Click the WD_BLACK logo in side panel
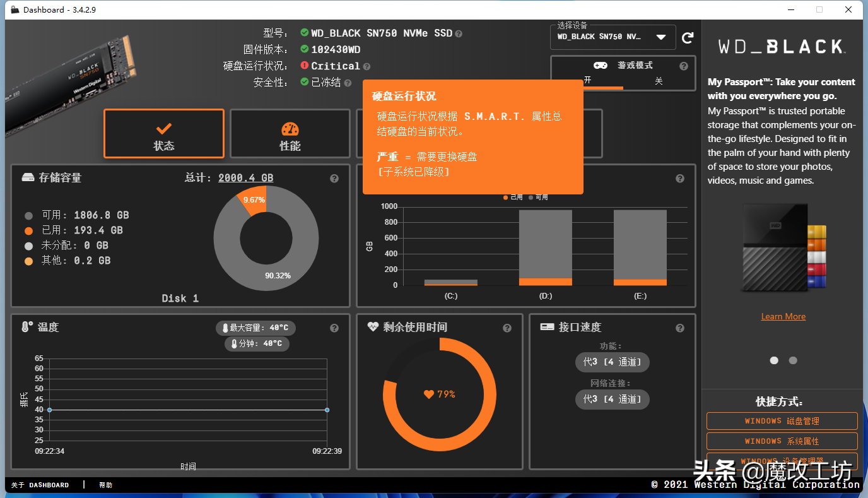The height and width of the screenshot is (498, 868). (782, 46)
